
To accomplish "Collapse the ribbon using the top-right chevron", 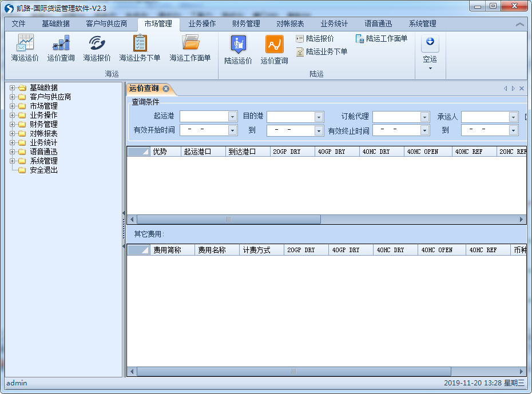I will [519, 25].
